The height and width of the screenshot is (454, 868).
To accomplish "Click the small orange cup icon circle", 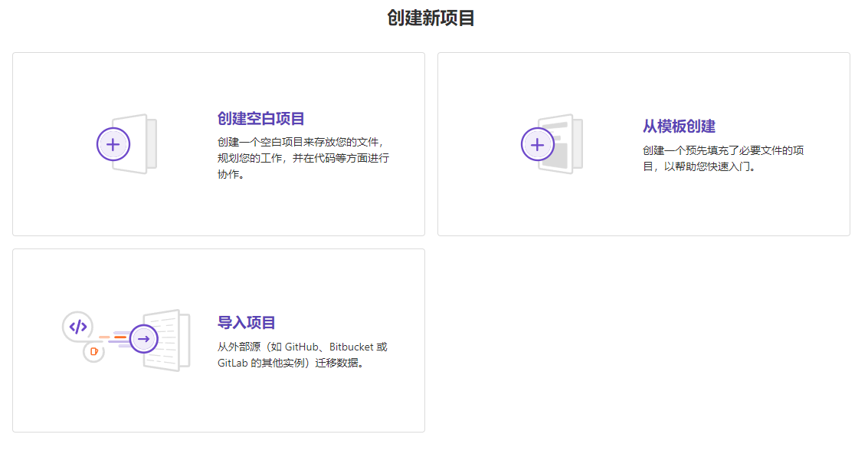I will point(93,352).
